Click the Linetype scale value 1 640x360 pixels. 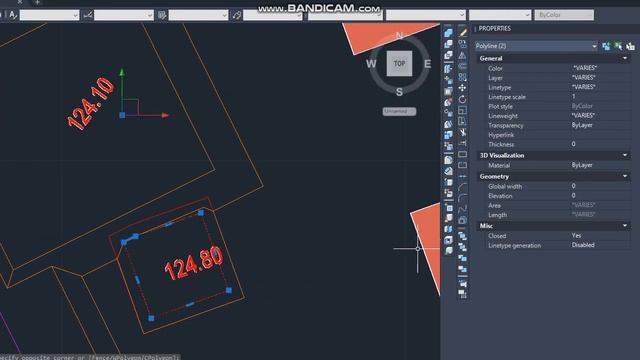click(573, 96)
